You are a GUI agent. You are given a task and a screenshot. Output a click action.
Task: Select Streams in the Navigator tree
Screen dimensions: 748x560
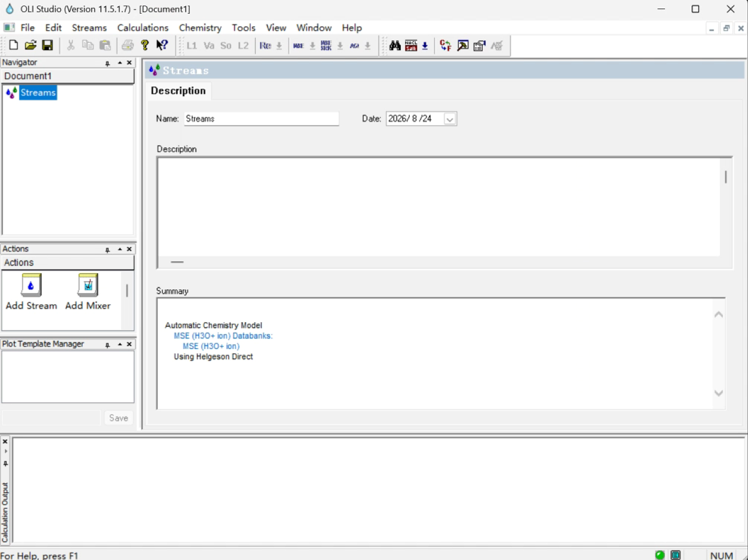click(x=38, y=93)
